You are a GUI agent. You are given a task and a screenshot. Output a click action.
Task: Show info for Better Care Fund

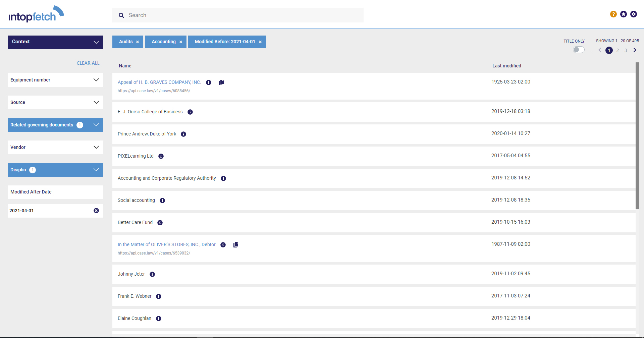coord(160,223)
